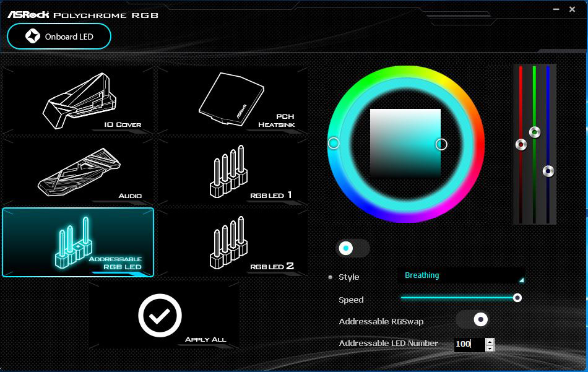Click the saturation square picker handle
This screenshot has height=372, width=588.
(441, 144)
